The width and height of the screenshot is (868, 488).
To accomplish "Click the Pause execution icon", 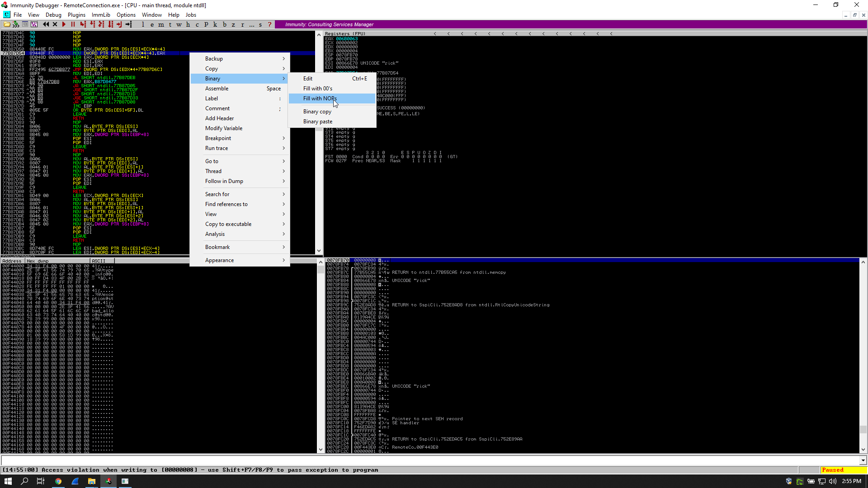I will (x=73, y=24).
